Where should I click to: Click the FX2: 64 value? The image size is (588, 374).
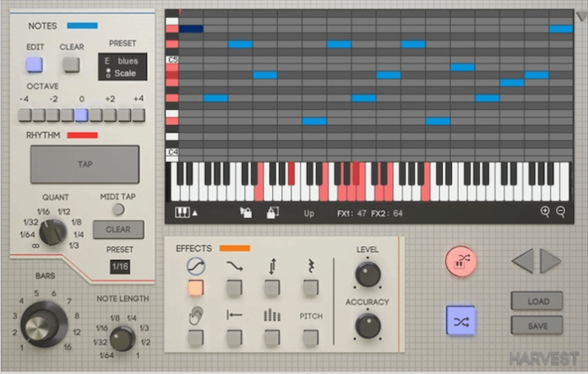(x=387, y=214)
